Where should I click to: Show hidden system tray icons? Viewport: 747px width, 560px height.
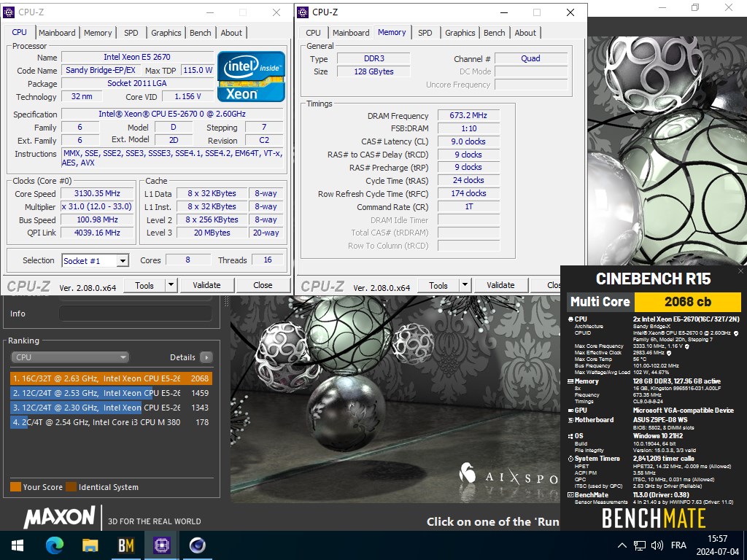pos(622,545)
